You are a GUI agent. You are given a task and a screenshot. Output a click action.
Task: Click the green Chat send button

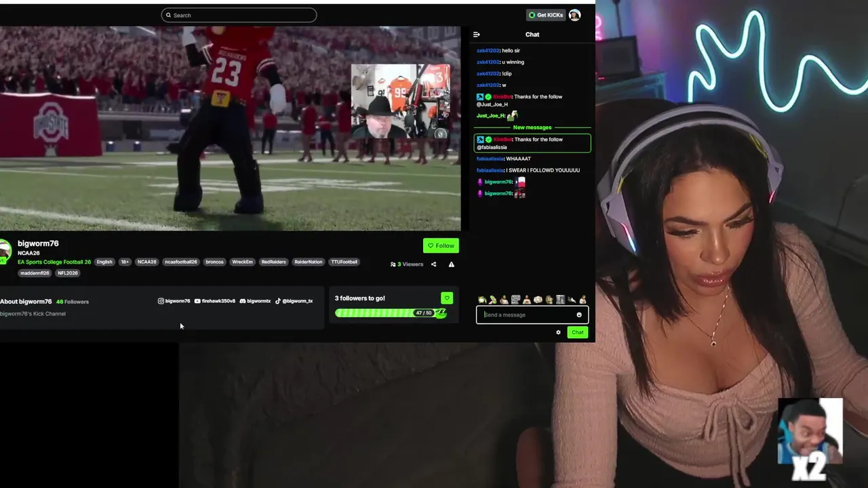578,332
